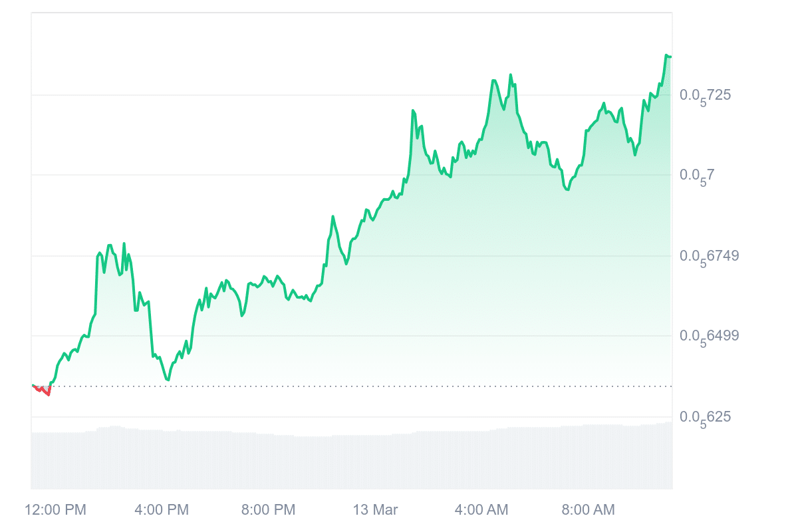This screenshot has width=798, height=532.
Task: Click the 12:00 PM time axis label
Action: pyautogui.click(x=55, y=510)
